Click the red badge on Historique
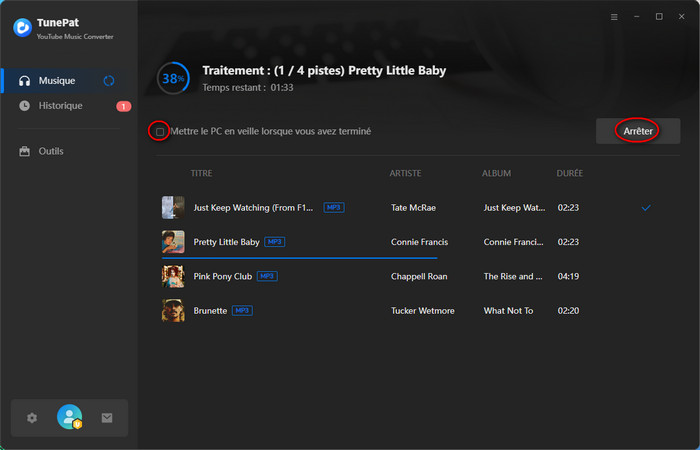The image size is (700, 450). click(124, 106)
